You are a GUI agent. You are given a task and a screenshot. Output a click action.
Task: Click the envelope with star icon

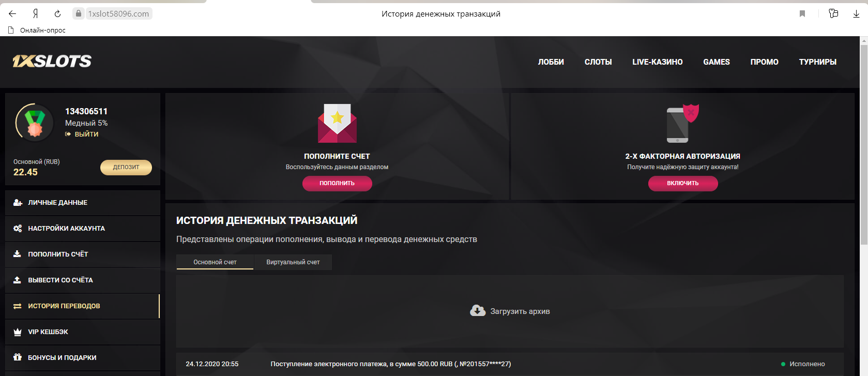click(x=337, y=123)
